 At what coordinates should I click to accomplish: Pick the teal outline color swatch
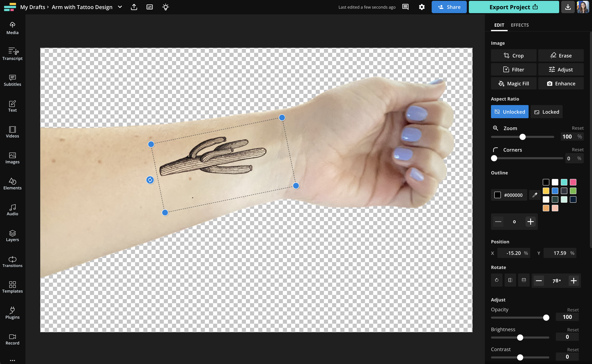coord(564,182)
